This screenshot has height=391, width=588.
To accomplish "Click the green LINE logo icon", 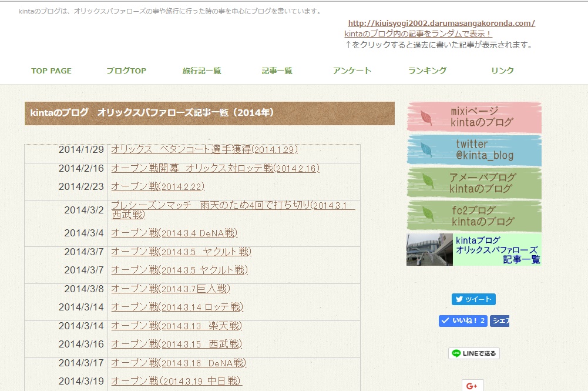I will click(456, 353).
